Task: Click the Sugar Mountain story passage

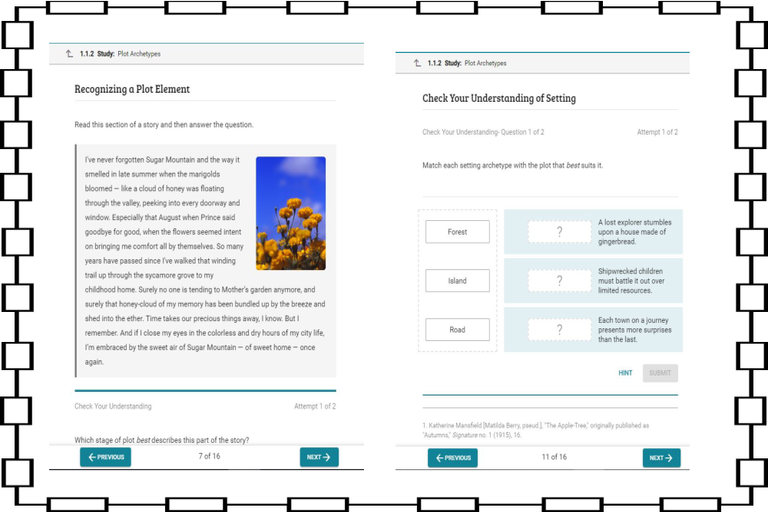Action: click(206, 261)
